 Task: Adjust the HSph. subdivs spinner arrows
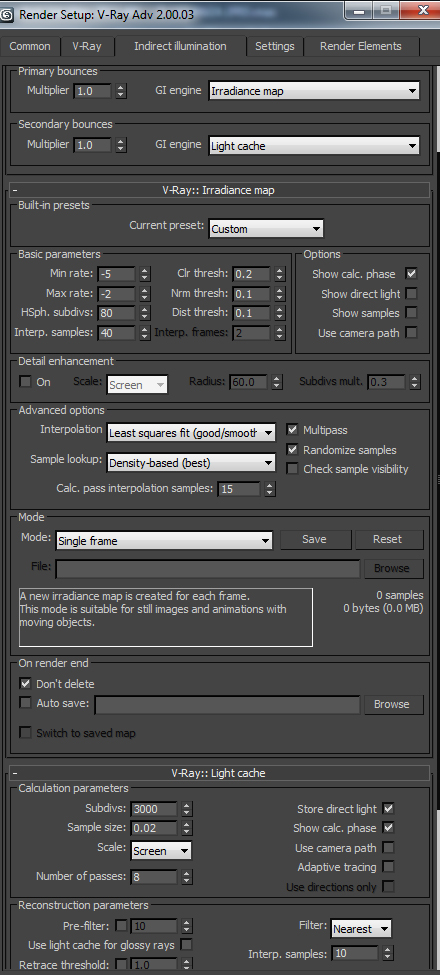pyautogui.click(x=145, y=313)
